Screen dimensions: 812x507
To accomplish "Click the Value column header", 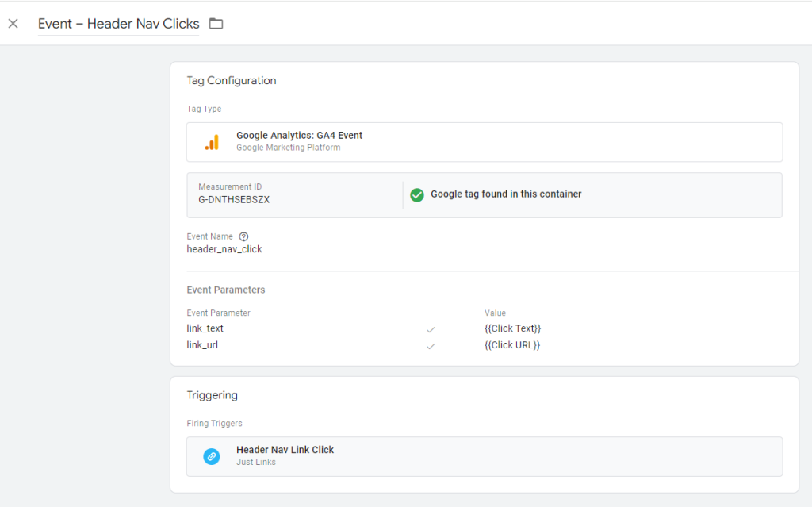I will point(495,313).
